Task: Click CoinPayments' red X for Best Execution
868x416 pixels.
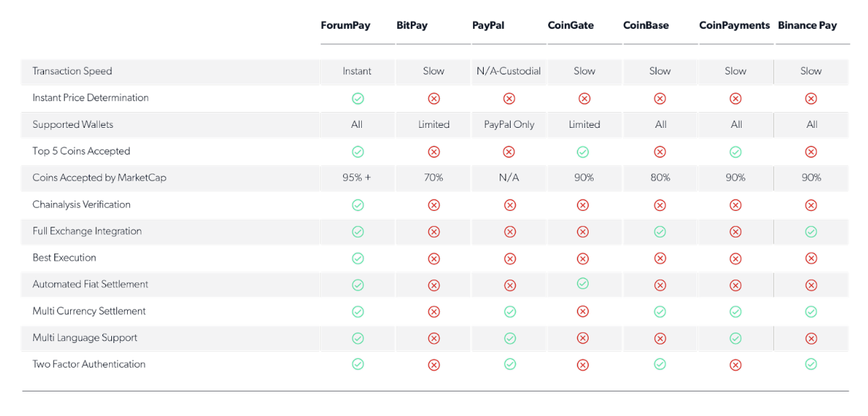Action: pos(735,259)
